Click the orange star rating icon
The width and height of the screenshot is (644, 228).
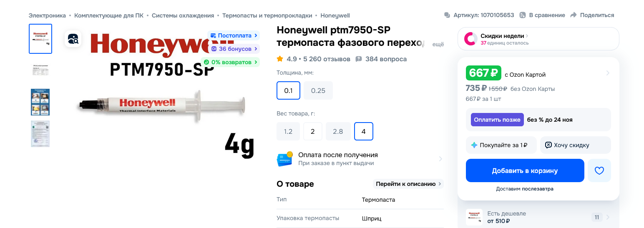pos(280,59)
